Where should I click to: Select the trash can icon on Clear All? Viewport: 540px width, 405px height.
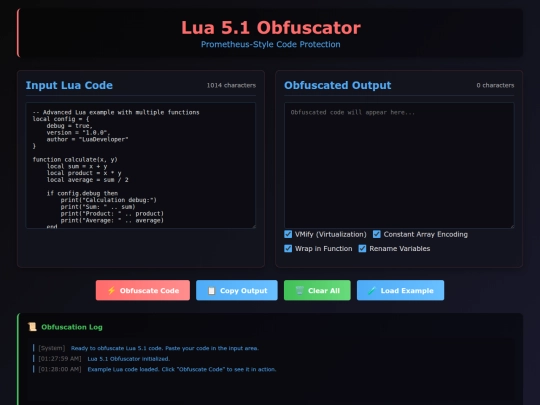(300, 290)
